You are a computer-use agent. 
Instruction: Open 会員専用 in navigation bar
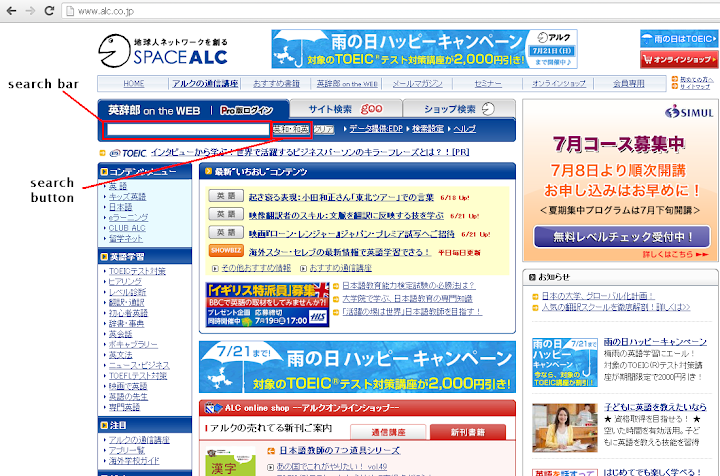(629, 84)
